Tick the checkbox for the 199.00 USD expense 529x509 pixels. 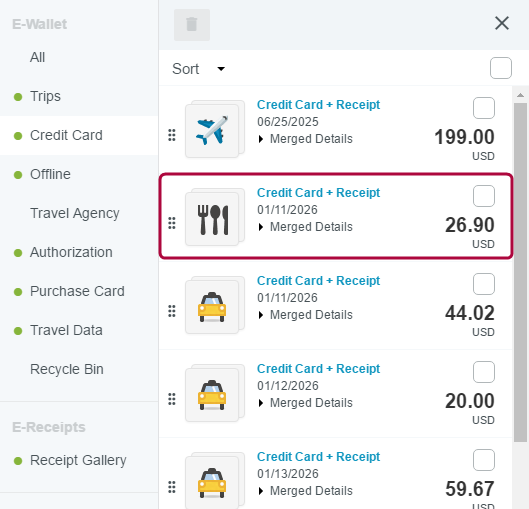pos(484,108)
